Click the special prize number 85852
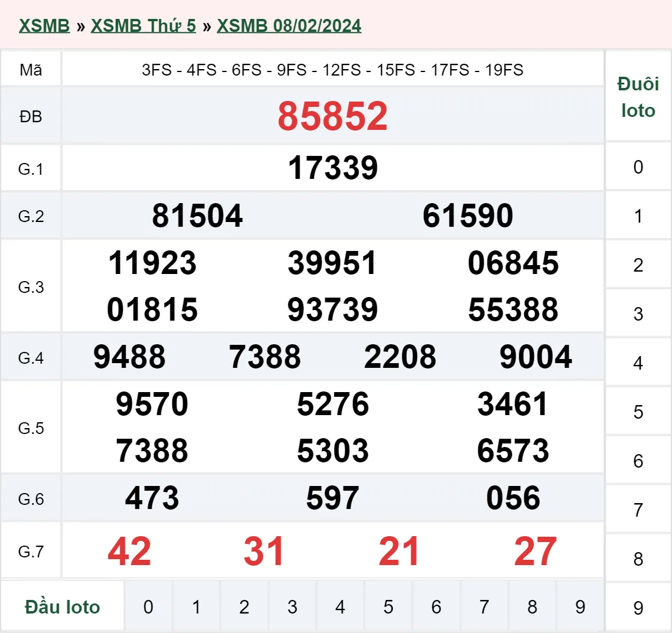 [x=332, y=116]
